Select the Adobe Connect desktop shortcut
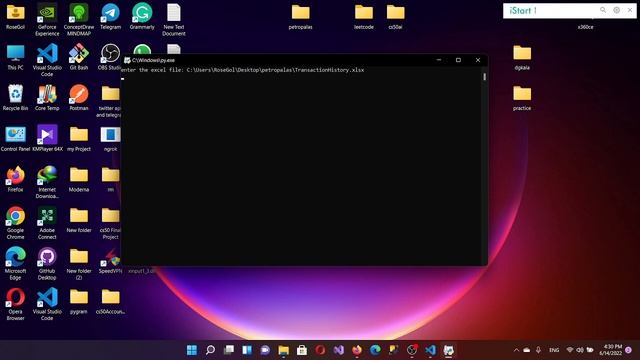Screen dimensions: 640x360 (47, 223)
